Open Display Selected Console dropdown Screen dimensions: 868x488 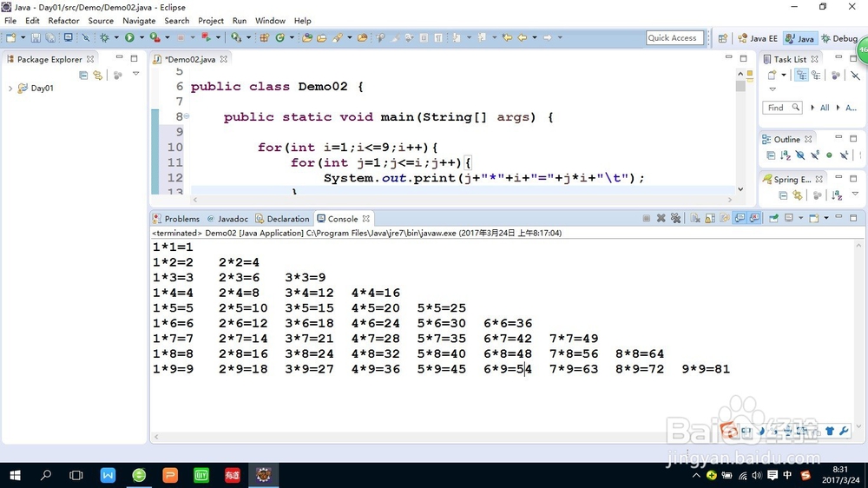click(800, 218)
